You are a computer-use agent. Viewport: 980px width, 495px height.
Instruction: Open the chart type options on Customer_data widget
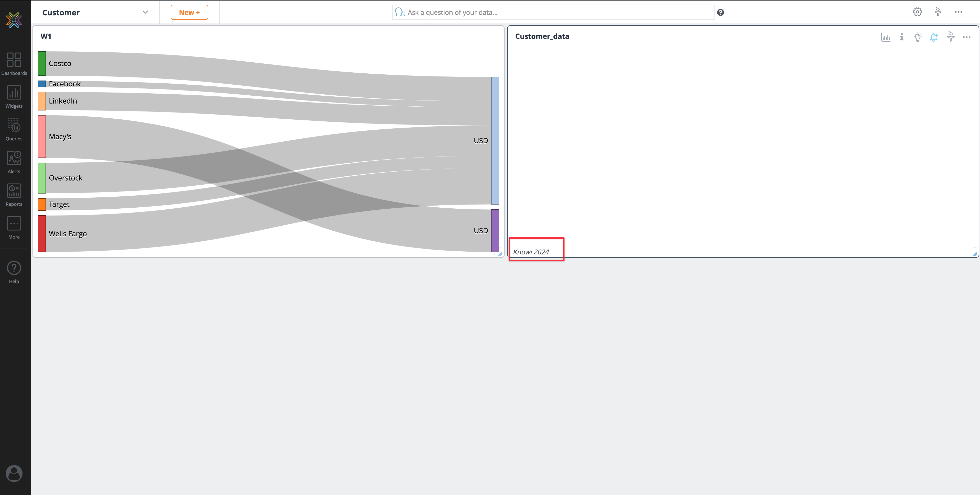click(x=886, y=37)
